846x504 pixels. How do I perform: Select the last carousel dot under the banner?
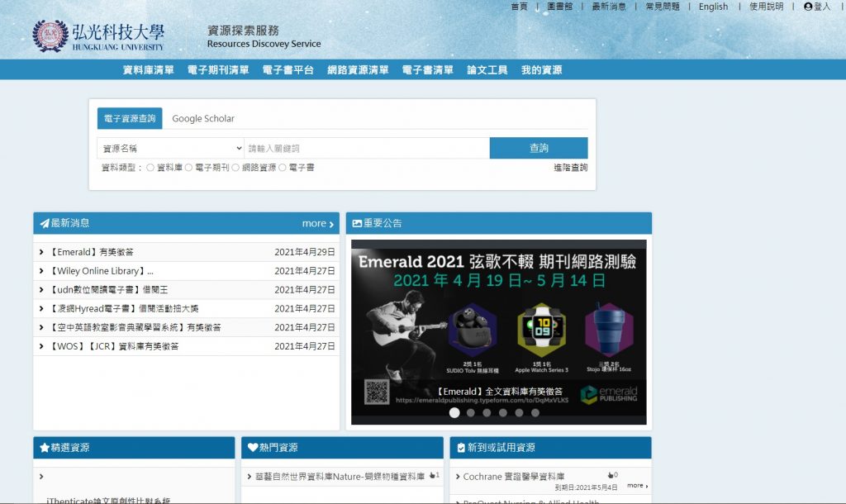click(x=535, y=413)
